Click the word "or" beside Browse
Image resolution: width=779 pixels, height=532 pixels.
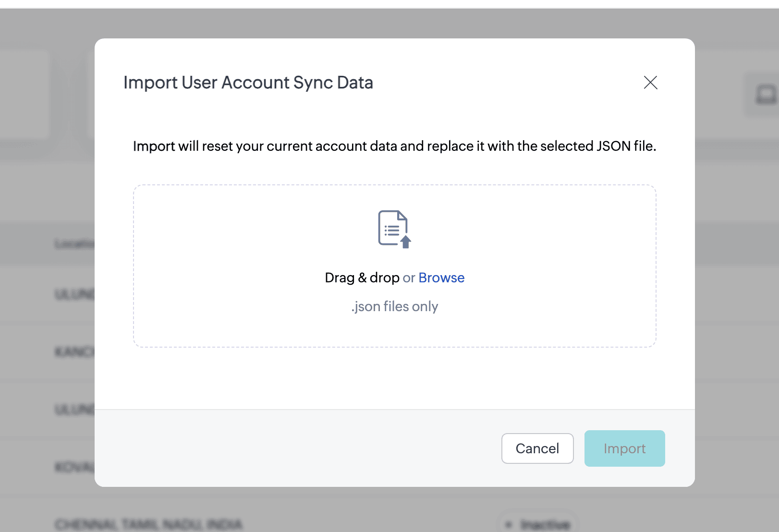pyautogui.click(x=409, y=278)
